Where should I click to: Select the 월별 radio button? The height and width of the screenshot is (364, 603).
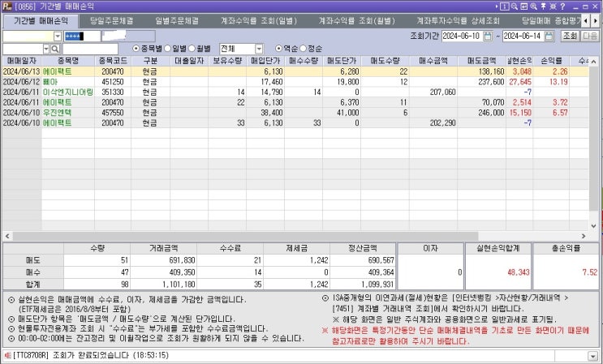192,49
